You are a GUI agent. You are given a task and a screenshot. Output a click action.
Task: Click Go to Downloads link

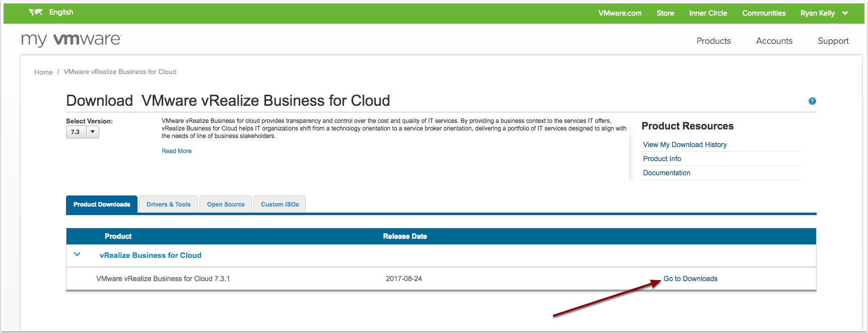tap(690, 279)
